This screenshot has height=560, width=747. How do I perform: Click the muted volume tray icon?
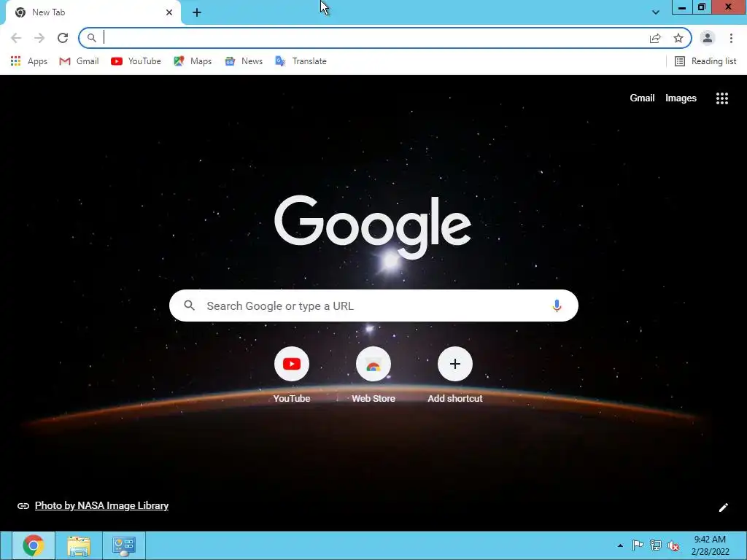673,545
